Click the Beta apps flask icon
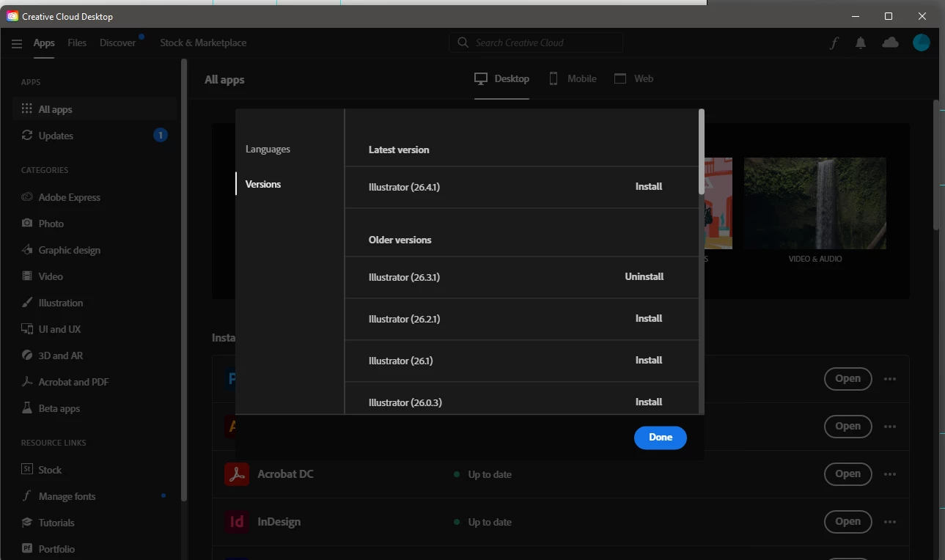This screenshot has height=560, width=945. (x=27, y=408)
